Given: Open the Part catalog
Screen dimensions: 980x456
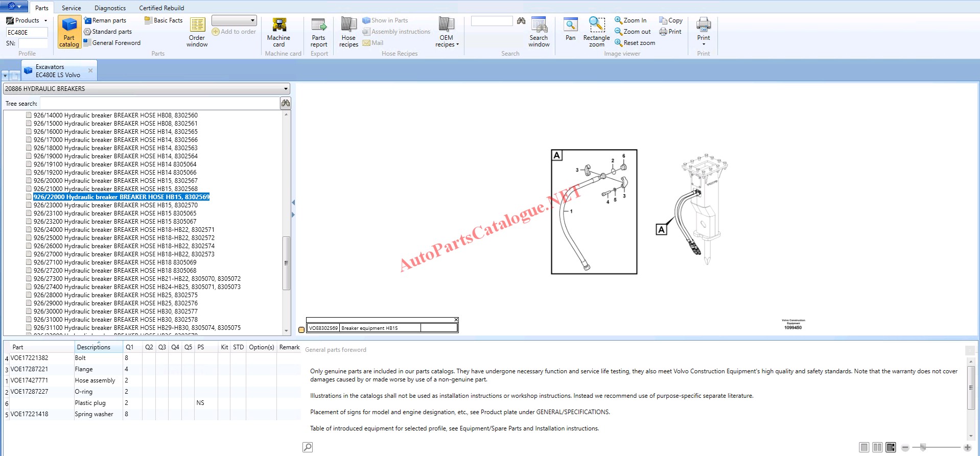Looking at the screenshot, I should (x=69, y=32).
